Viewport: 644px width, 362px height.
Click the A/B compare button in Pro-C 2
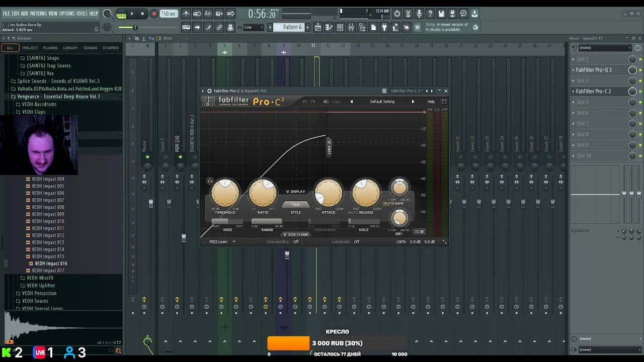click(x=326, y=102)
